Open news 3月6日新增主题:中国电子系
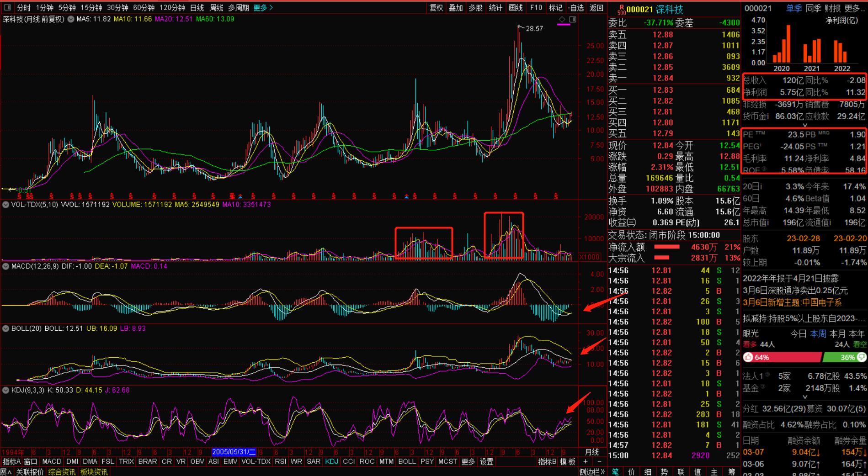 click(x=792, y=302)
